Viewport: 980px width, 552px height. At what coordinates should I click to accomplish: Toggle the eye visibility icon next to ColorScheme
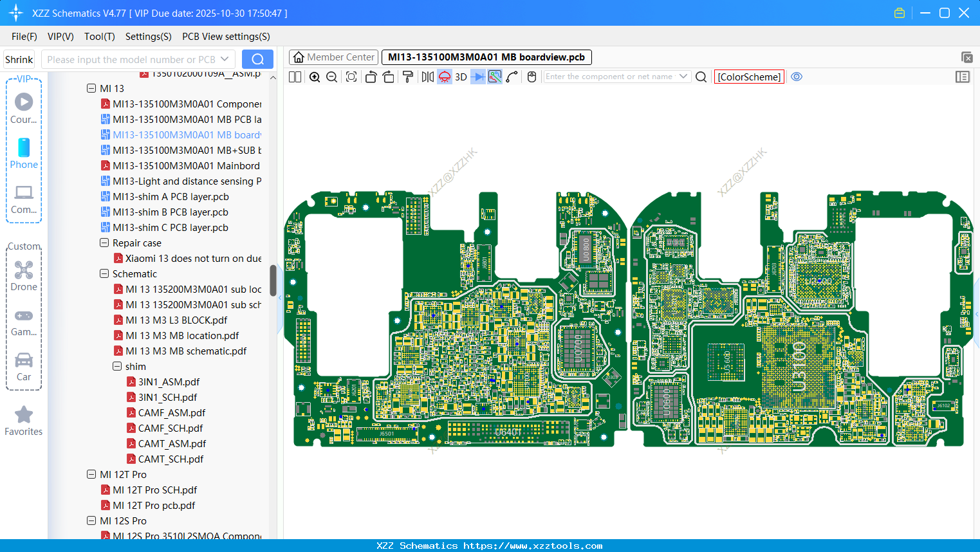coord(797,77)
